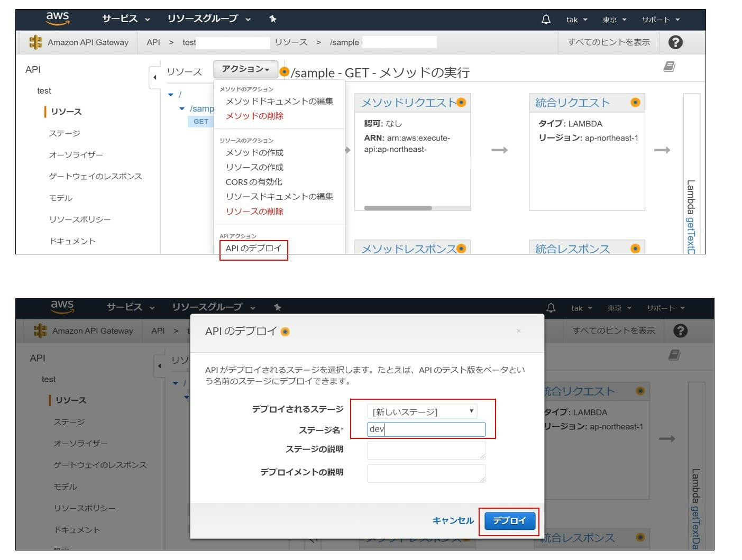The height and width of the screenshot is (560, 742).
Task: Click the horizontal scrollbar in the メソッドリクエスト box
Action: (x=398, y=208)
